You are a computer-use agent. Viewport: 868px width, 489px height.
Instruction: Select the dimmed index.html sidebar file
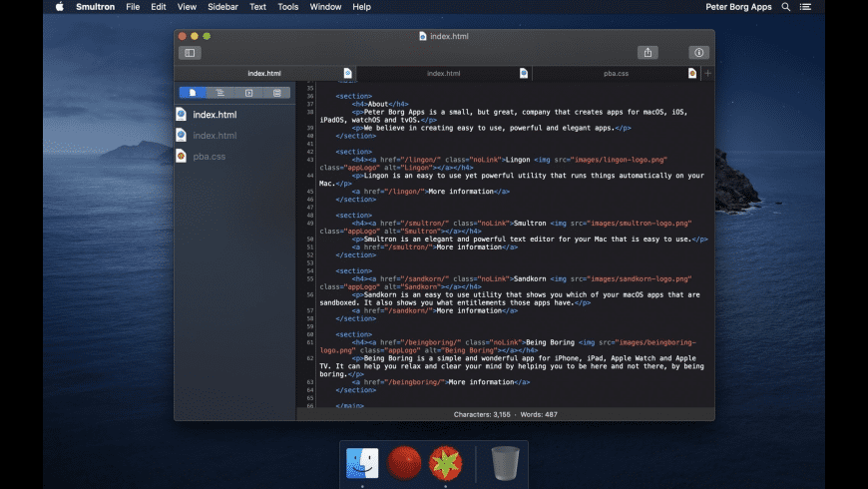click(x=214, y=136)
